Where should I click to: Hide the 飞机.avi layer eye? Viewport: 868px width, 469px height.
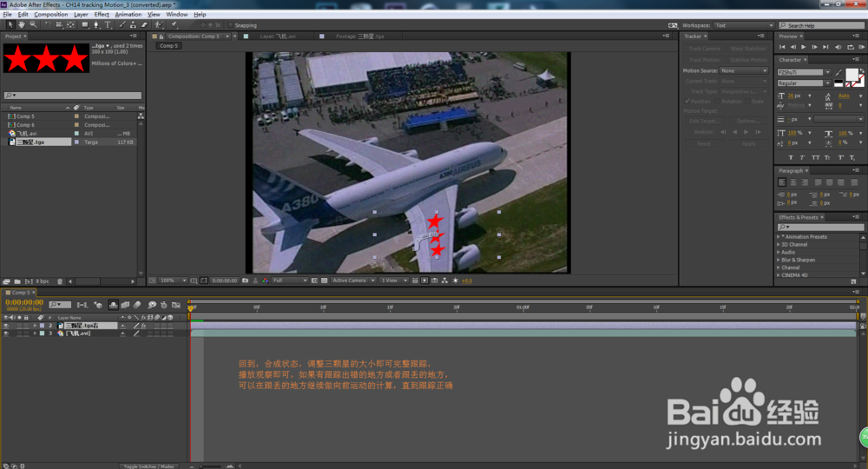(x=6, y=334)
